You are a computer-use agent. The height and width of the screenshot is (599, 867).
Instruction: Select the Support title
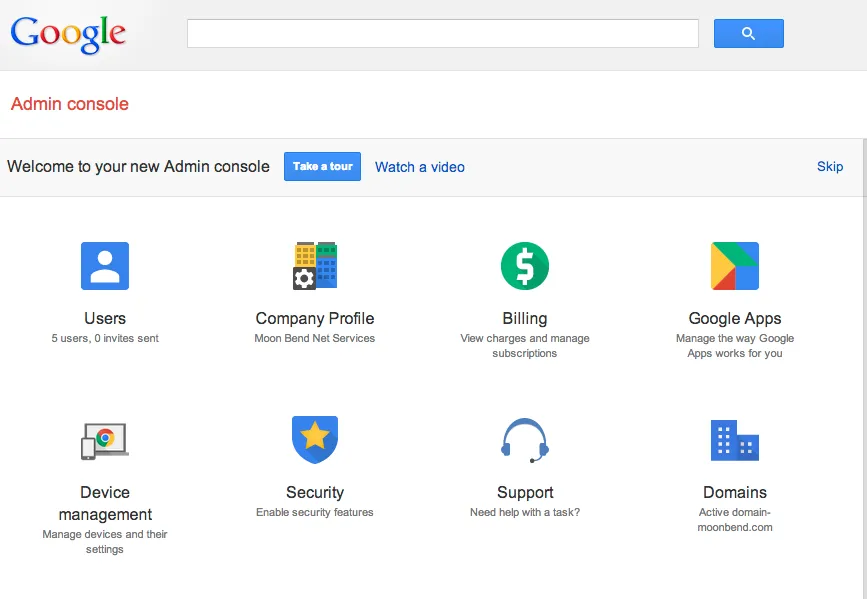click(x=525, y=492)
